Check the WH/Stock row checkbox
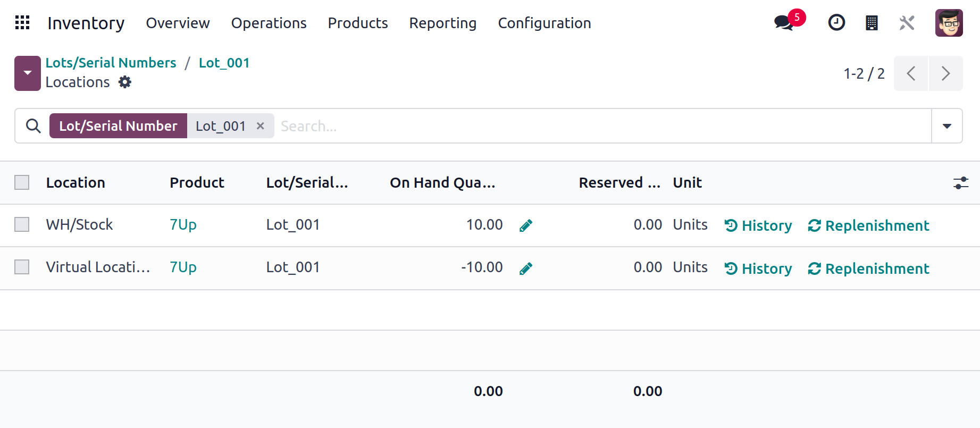The image size is (980, 428). tap(22, 224)
